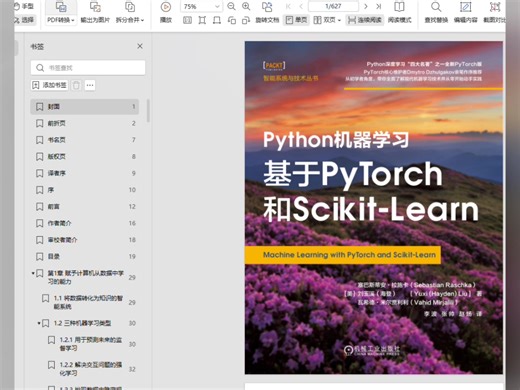The image size is (520, 390).
Task: Click 输出为图片 export as image
Action: (95, 13)
